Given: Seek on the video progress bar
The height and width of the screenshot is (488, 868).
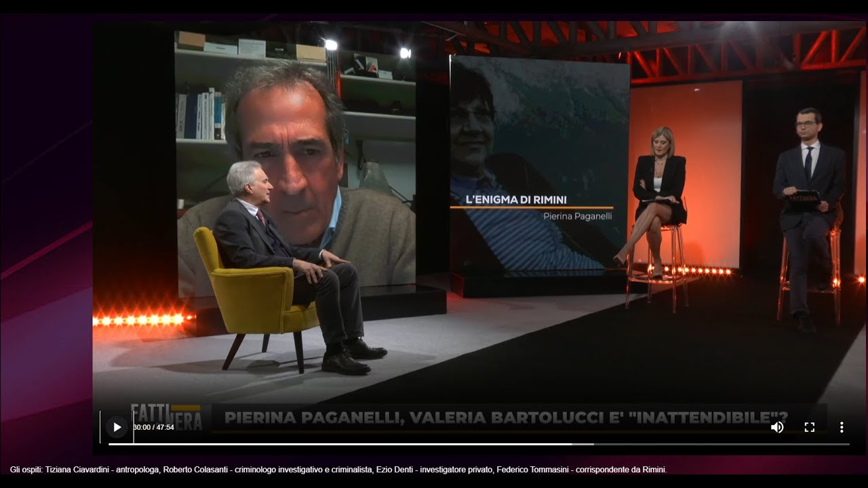Looking at the screenshot, I should tap(479, 444).
